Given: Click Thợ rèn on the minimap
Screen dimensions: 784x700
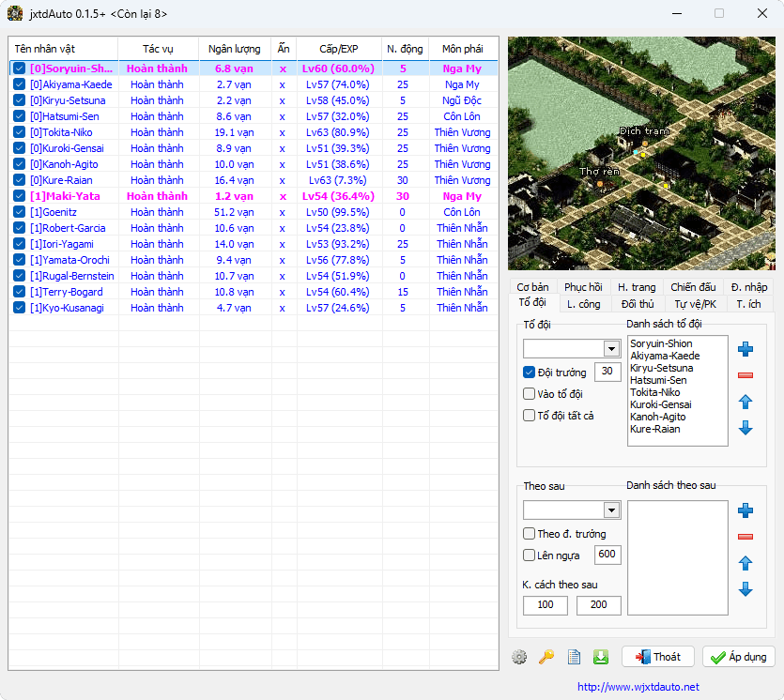Looking at the screenshot, I should click(599, 173).
